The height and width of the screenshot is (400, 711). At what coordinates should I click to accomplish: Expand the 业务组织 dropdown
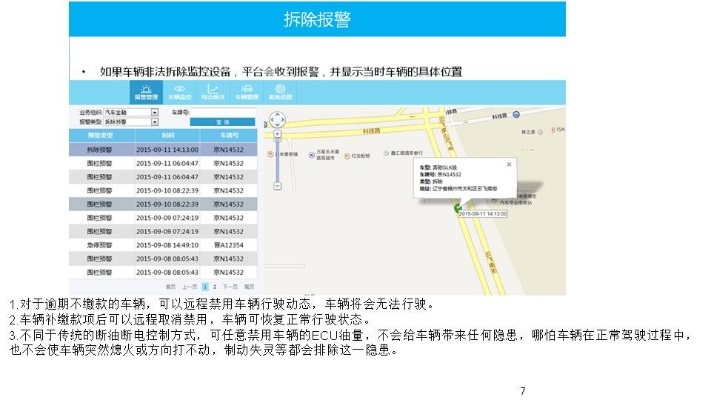click(x=155, y=112)
